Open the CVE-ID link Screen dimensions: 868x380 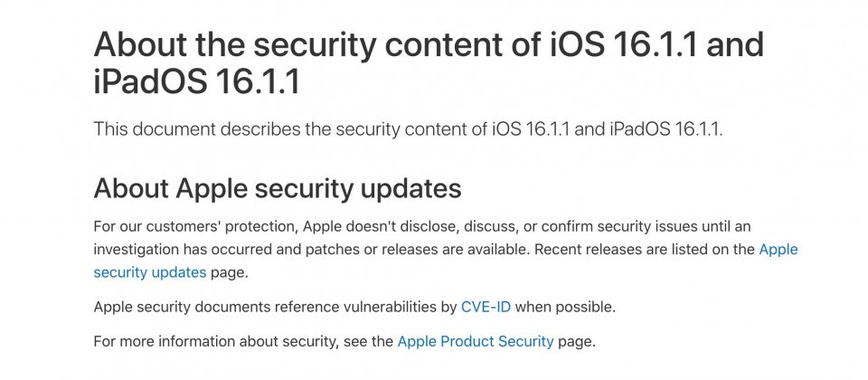[x=486, y=307]
